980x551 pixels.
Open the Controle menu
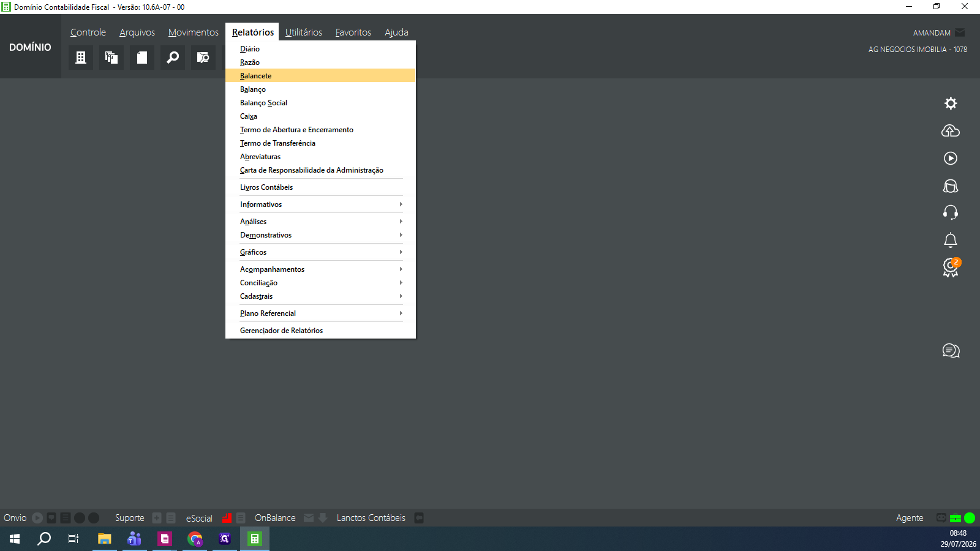88,32
